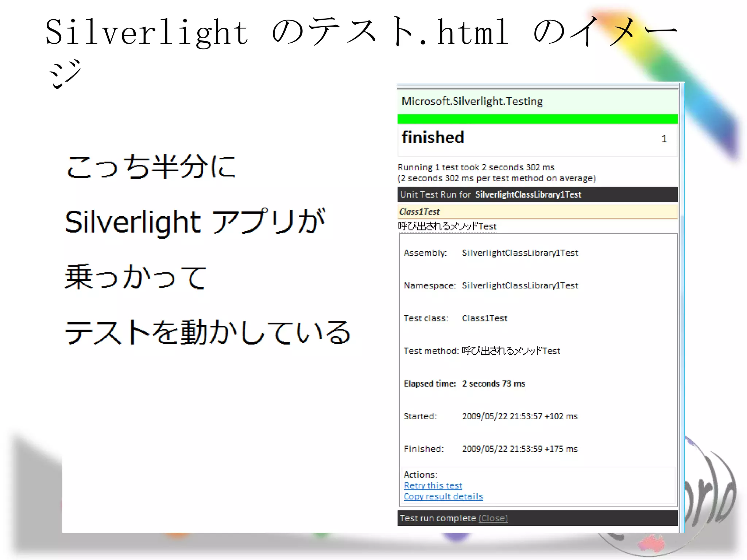Click the 'Test run complete' text
Viewport: 747px width, 560px height.
tap(438, 518)
